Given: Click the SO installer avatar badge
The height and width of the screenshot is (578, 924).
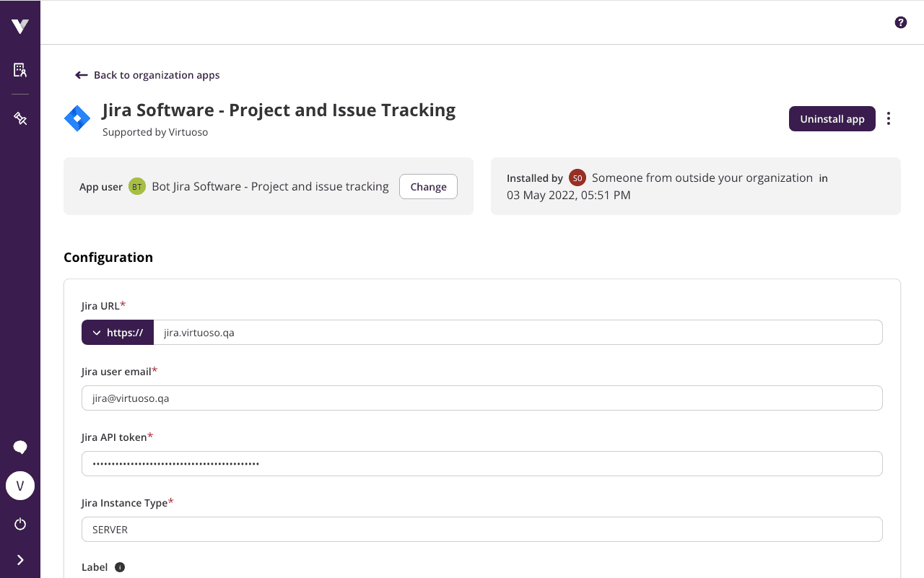Looking at the screenshot, I should tap(577, 178).
